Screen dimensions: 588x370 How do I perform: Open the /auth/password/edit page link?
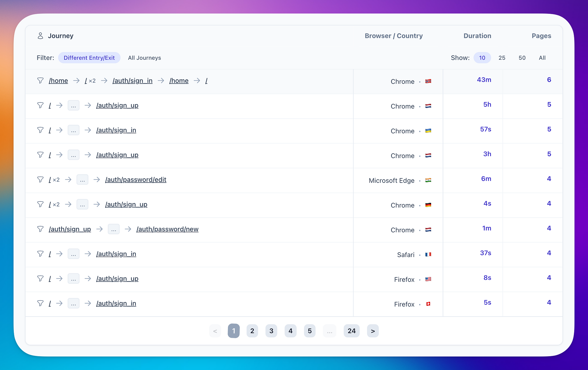136,179
